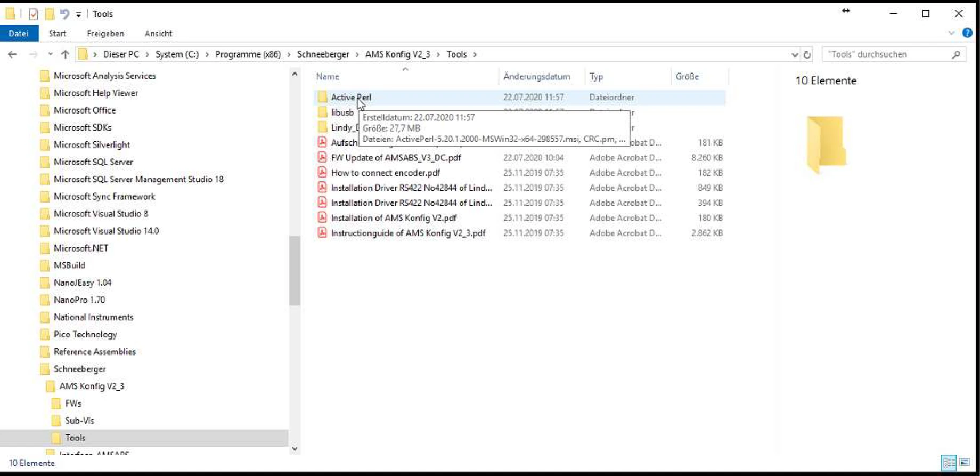Open the address bar history dropdown

tap(794, 54)
